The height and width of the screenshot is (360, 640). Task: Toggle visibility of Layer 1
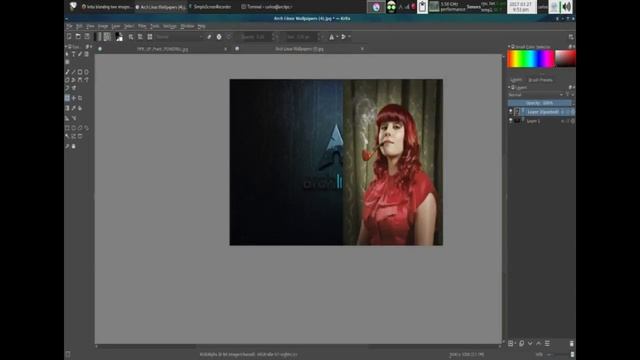click(x=511, y=121)
